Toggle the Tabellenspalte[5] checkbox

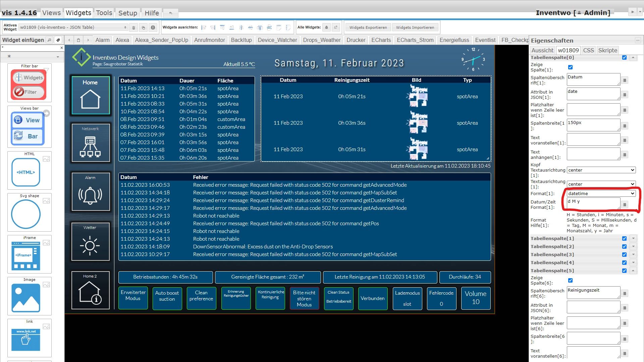624,271
